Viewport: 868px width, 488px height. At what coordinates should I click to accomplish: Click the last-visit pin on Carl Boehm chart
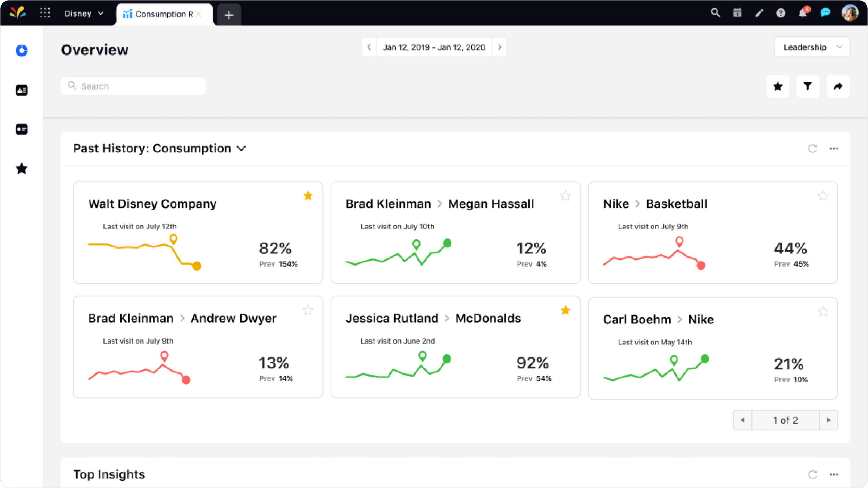[674, 360]
